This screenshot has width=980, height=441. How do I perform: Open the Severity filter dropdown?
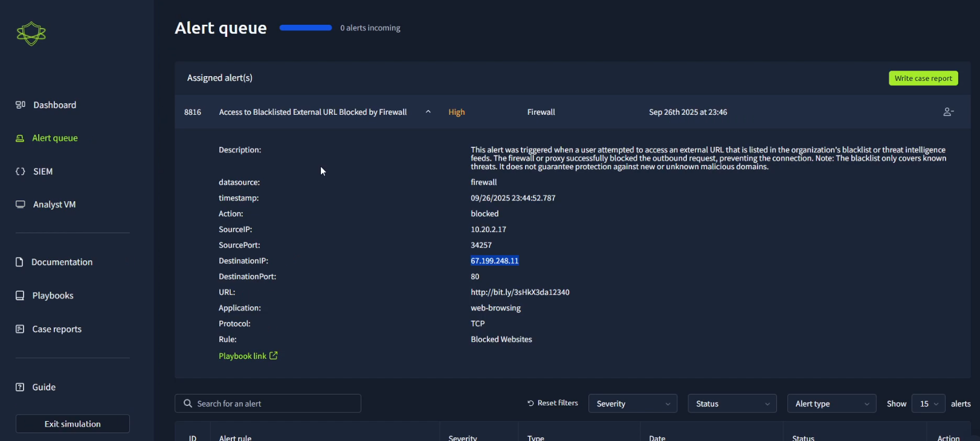633,404
